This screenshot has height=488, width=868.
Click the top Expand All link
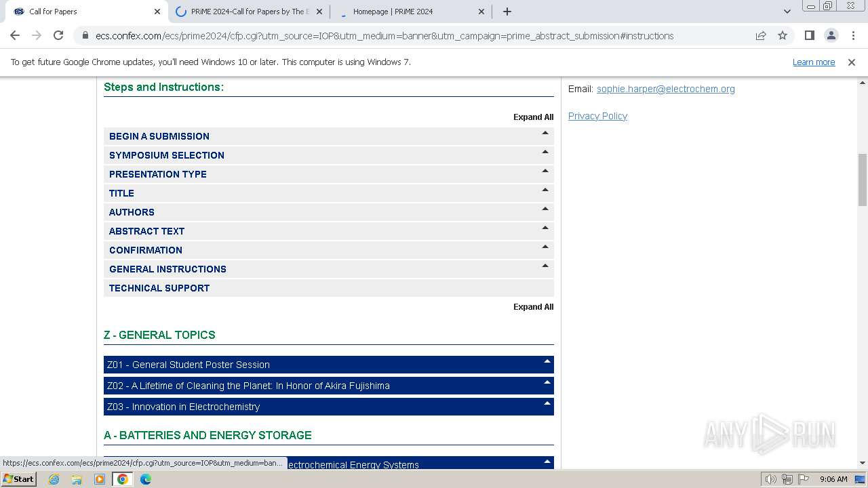point(533,117)
